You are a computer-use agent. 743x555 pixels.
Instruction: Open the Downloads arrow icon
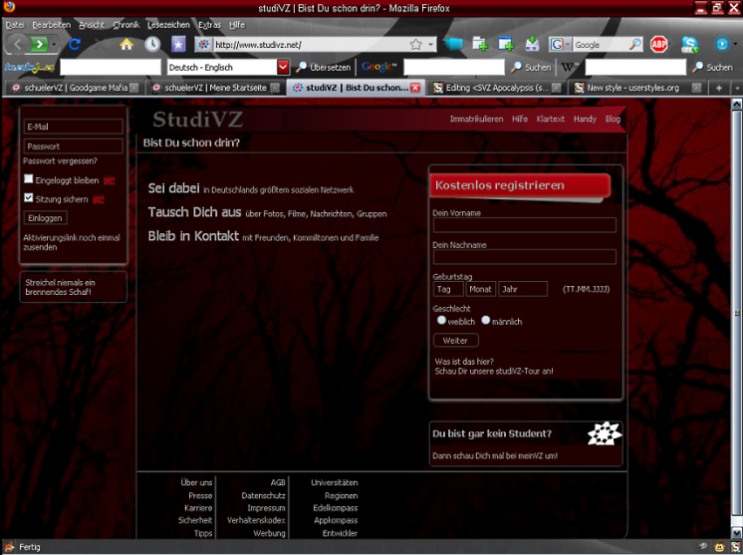pos(532,45)
